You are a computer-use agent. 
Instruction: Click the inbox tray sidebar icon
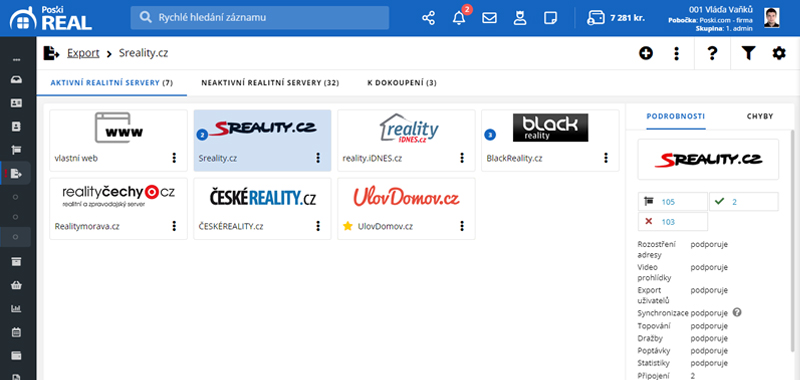pos(16,80)
